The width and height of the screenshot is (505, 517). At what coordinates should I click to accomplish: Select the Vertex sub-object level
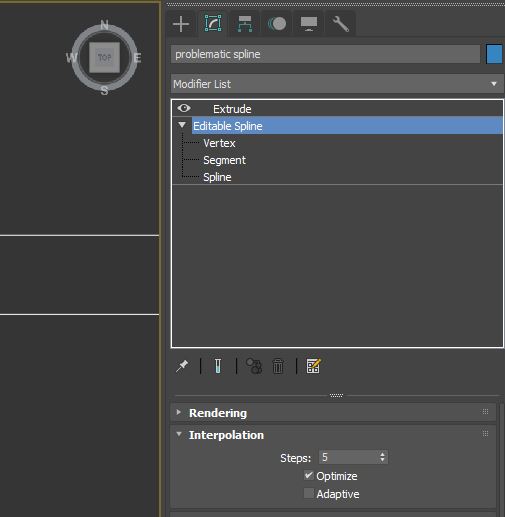tap(219, 143)
